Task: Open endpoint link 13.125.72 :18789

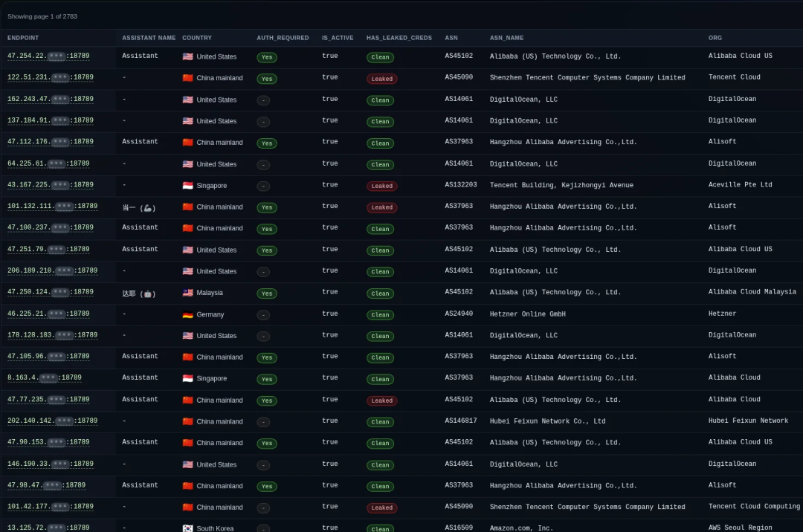Action: point(48,528)
